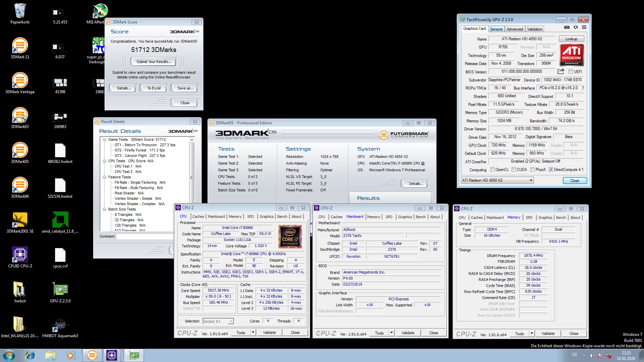Take a screenshot using GPU-Z camera icon
The height and width of the screenshot is (362, 644).
tap(567, 27)
